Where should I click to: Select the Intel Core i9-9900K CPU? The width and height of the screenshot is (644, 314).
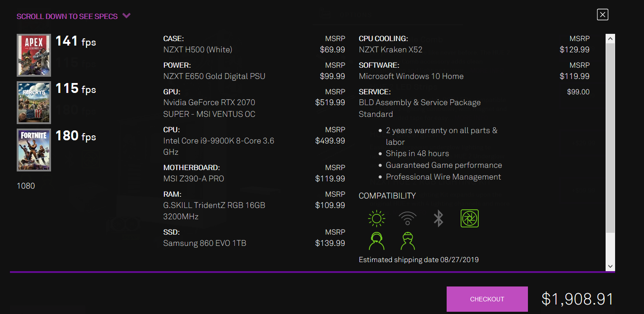click(x=219, y=146)
